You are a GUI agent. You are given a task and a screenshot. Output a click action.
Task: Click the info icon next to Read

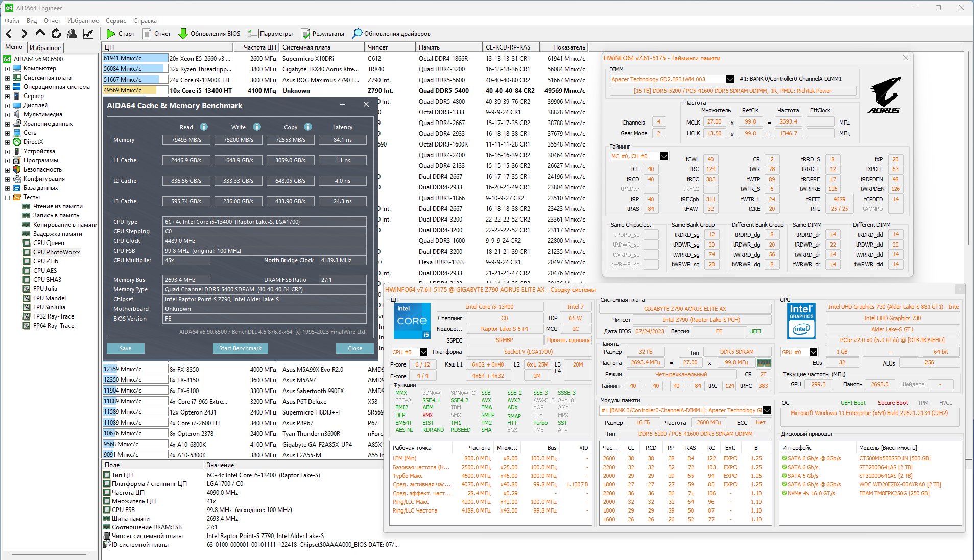[204, 127]
